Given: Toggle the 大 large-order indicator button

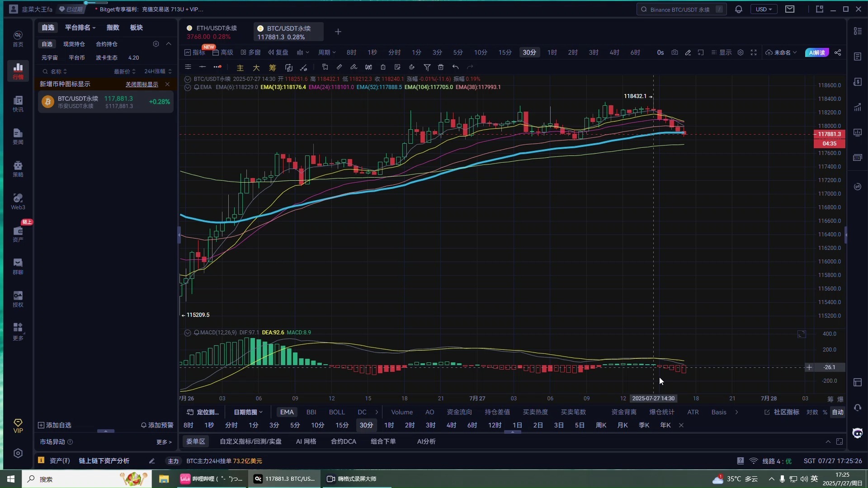Looking at the screenshot, I should pyautogui.click(x=256, y=68).
